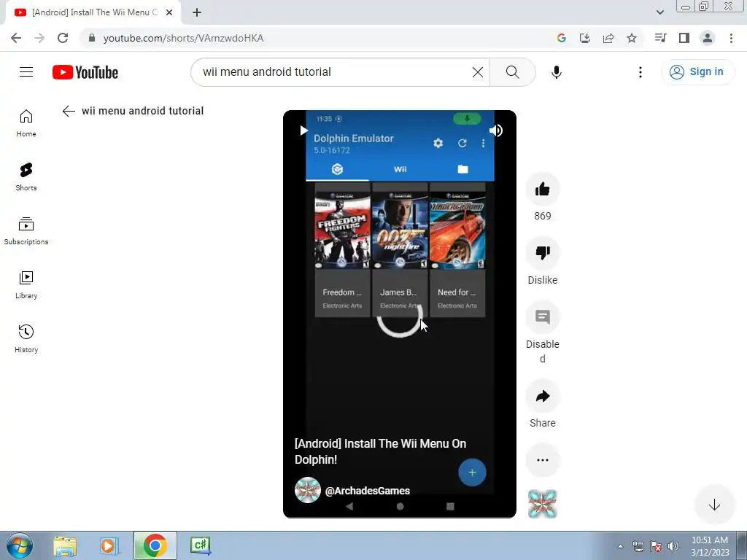The image size is (747, 560).
Task: Share this short
Action: tap(543, 396)
